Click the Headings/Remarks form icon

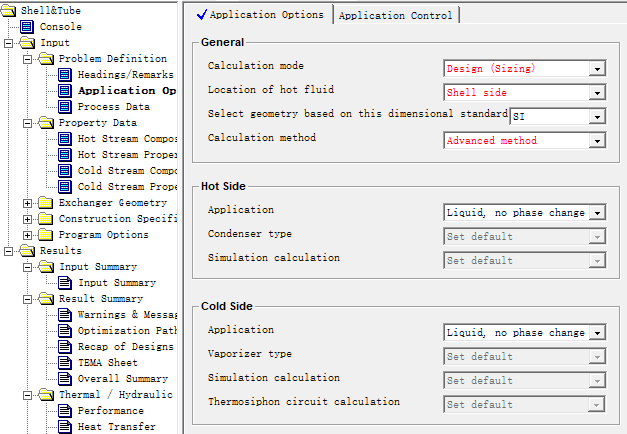pyautogui.click(x=66, y=75)
